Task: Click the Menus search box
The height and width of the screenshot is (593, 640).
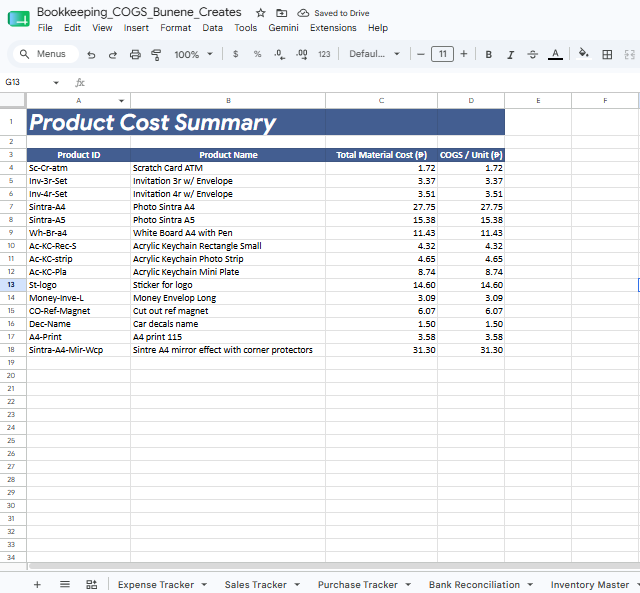Action: (x=46, y=54)
